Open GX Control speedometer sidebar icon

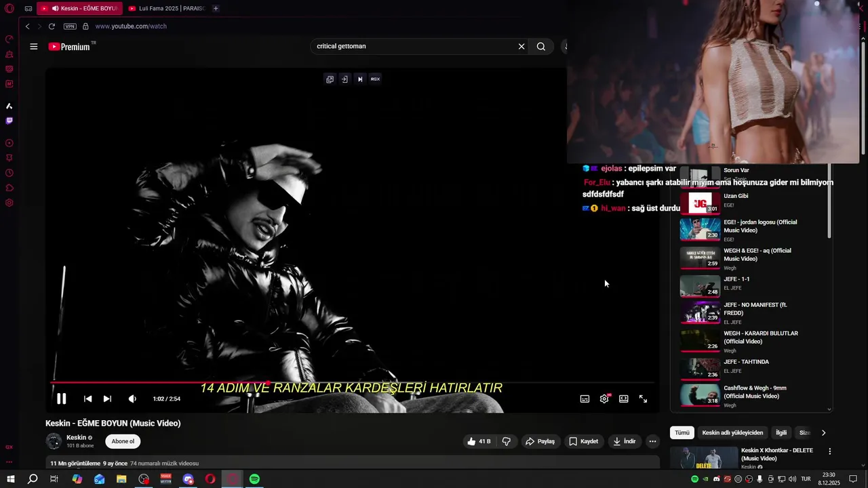click(x=9, y=39)
